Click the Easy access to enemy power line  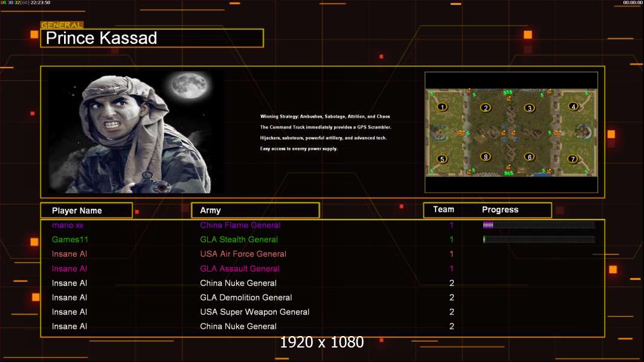pos(298,148)
